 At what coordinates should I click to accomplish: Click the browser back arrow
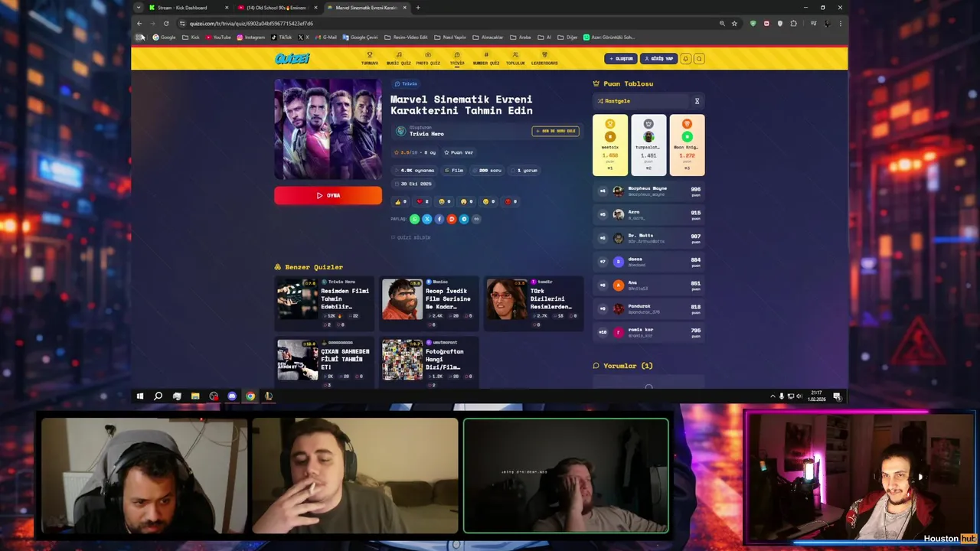(x=139, y=23)
